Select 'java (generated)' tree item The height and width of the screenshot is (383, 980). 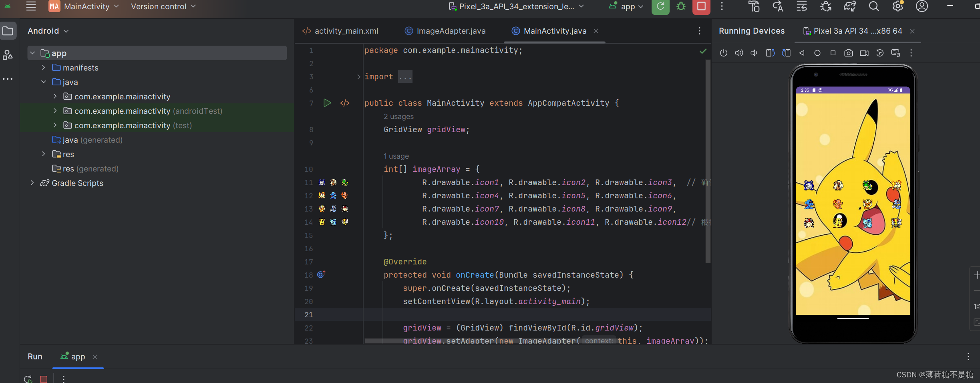(87, 139)
